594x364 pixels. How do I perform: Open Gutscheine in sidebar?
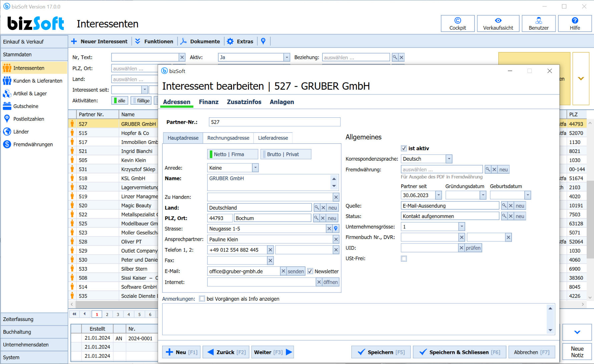point(34,106)
